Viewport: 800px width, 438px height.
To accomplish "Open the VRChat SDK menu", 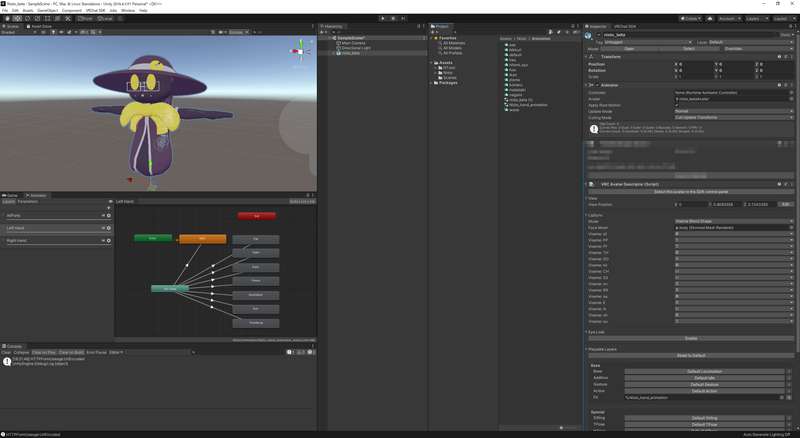I will point(91,10).
